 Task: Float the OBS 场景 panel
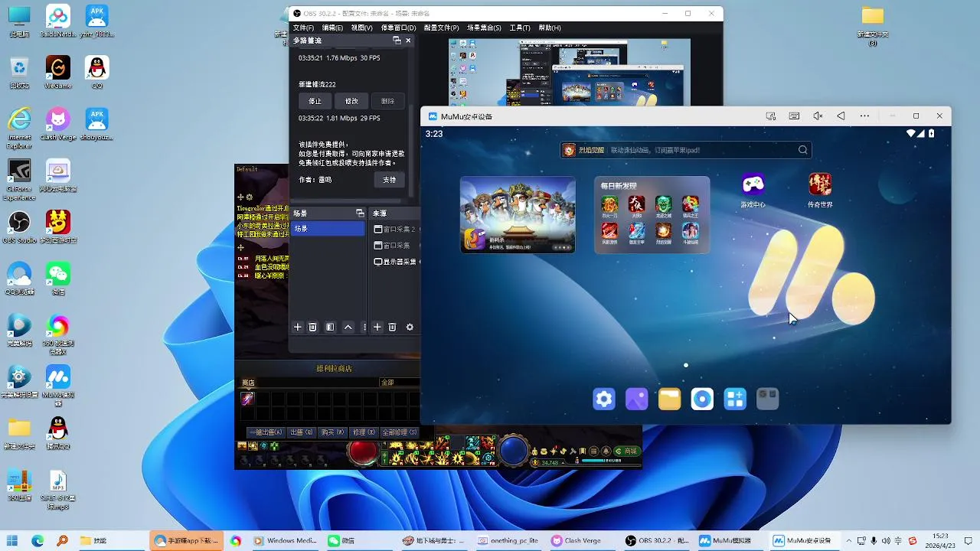(x=360, y=214)
